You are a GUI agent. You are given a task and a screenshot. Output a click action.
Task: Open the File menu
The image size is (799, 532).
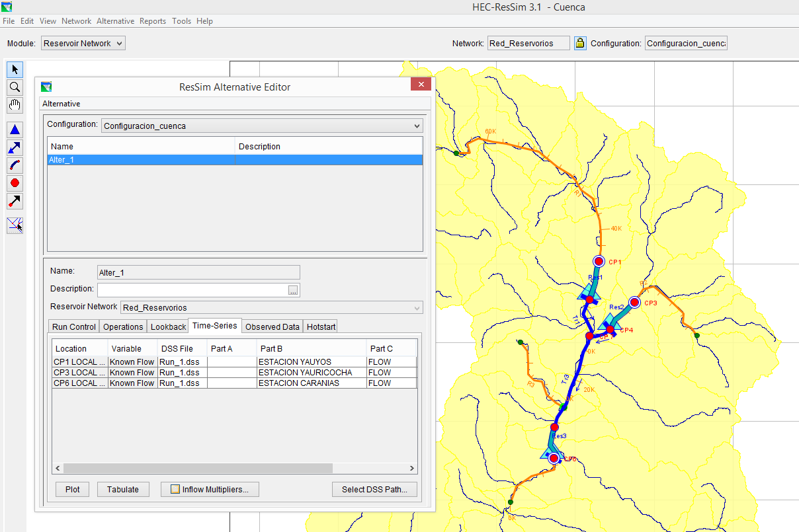coord(9,21)
